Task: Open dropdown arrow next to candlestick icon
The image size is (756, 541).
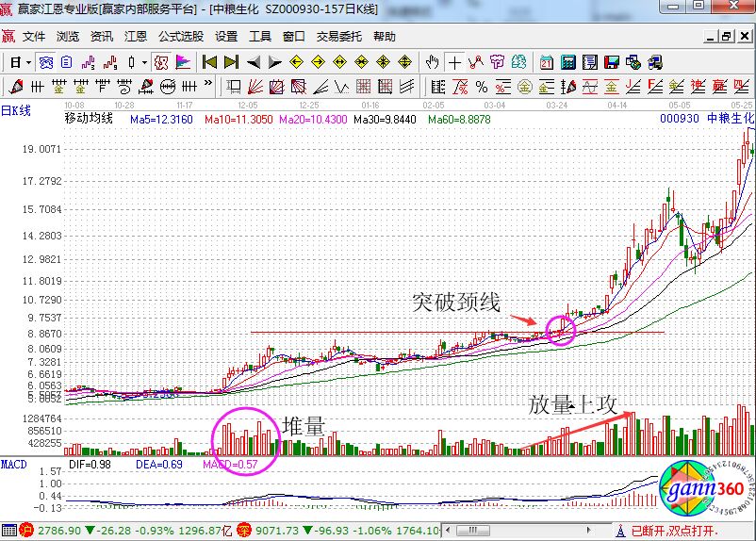Action: pos(143,62)
